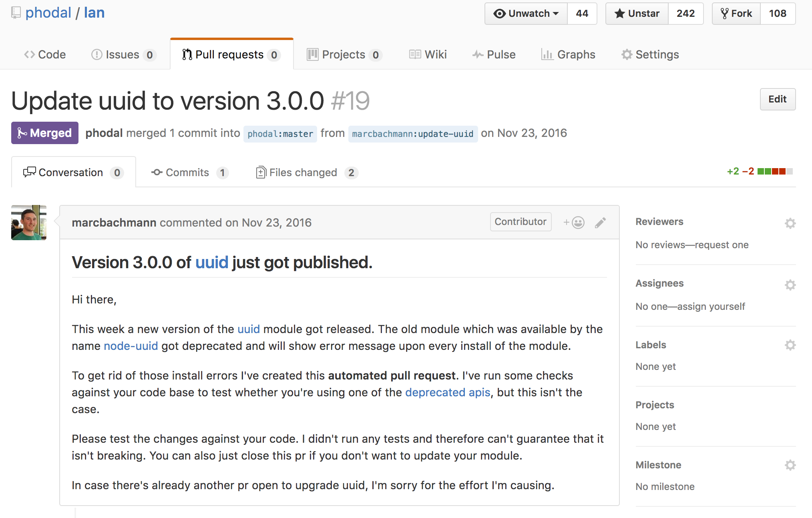Open the uuid link in the comment heading

[x=212, y=263]
